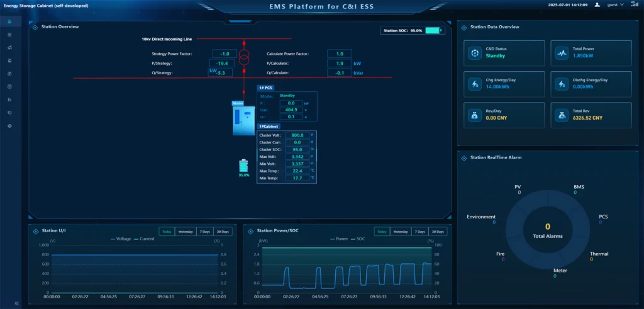Open the bar chart statistics sidebar icon
644x309 pixels.
pos(9,99)
